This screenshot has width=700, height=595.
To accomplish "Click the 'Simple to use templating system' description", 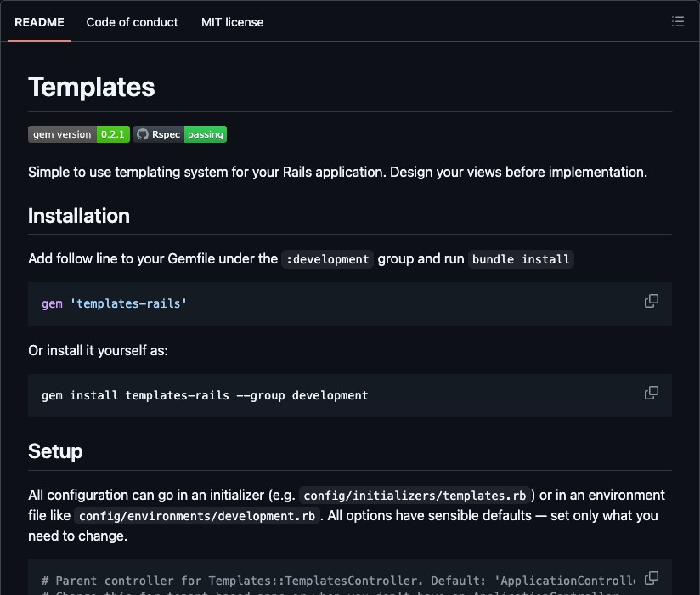I will (337, 172).
